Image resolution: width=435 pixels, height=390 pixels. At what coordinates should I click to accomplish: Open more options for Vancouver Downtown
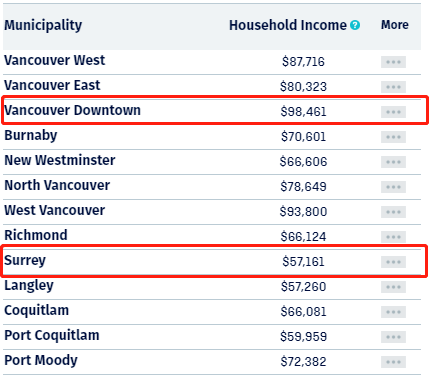click(x=393, y=112)
